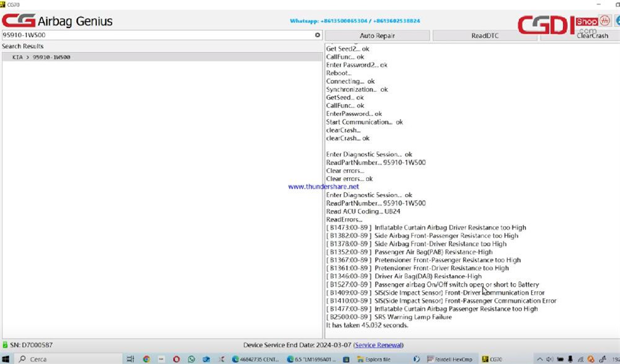Switch to the Esplora file window
The image size is (620, 364).
click(x=374, y=359)
